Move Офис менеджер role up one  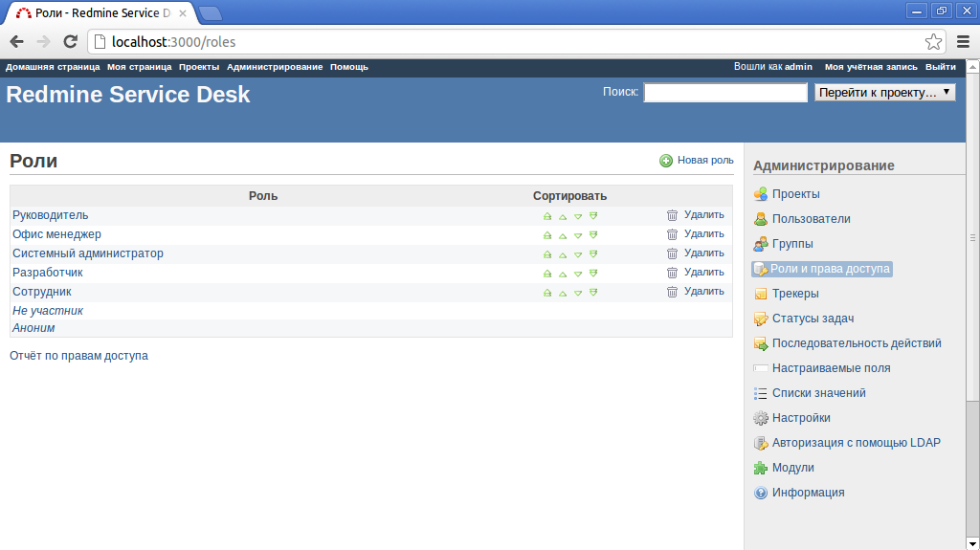563,235
